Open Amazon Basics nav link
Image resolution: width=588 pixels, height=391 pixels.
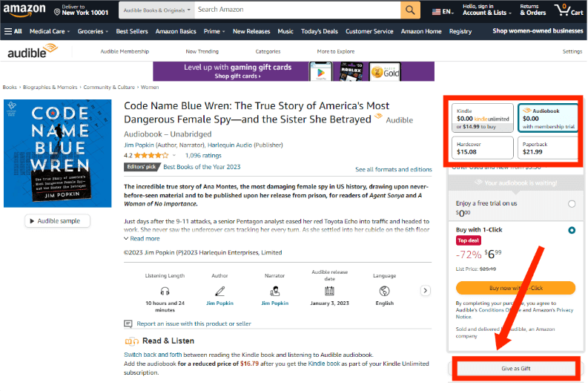[x=176, y=31]
